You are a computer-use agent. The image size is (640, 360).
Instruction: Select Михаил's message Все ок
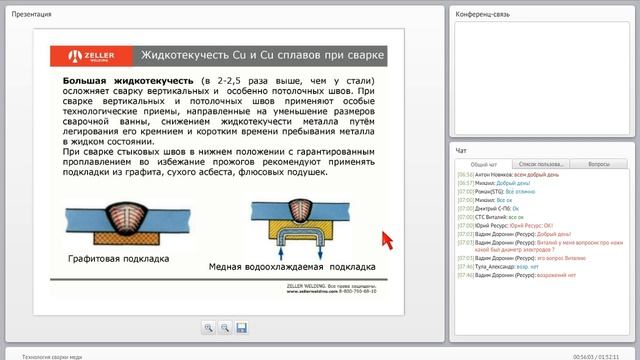(504, 200)
